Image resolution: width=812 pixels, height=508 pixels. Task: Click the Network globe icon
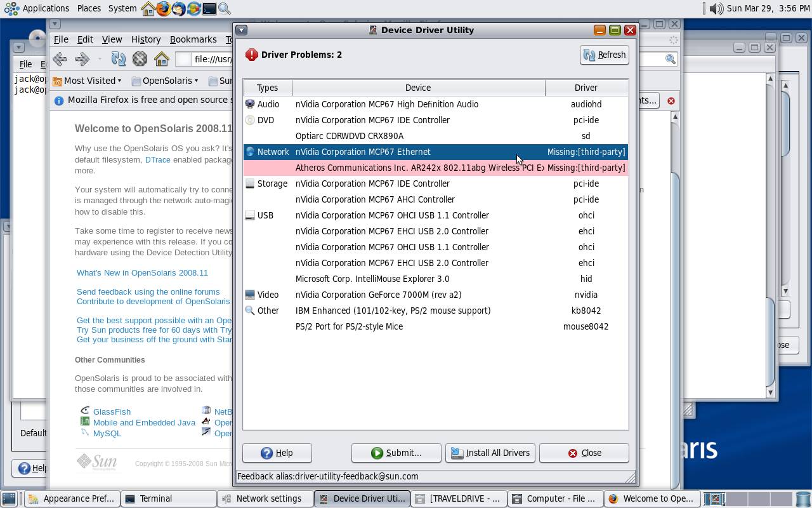point(250,152)
